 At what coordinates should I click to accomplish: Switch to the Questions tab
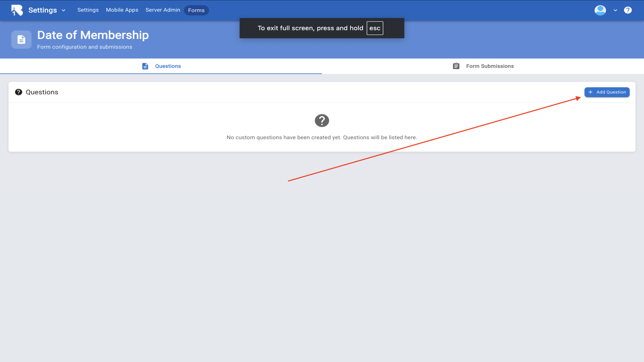coord(168,66)
